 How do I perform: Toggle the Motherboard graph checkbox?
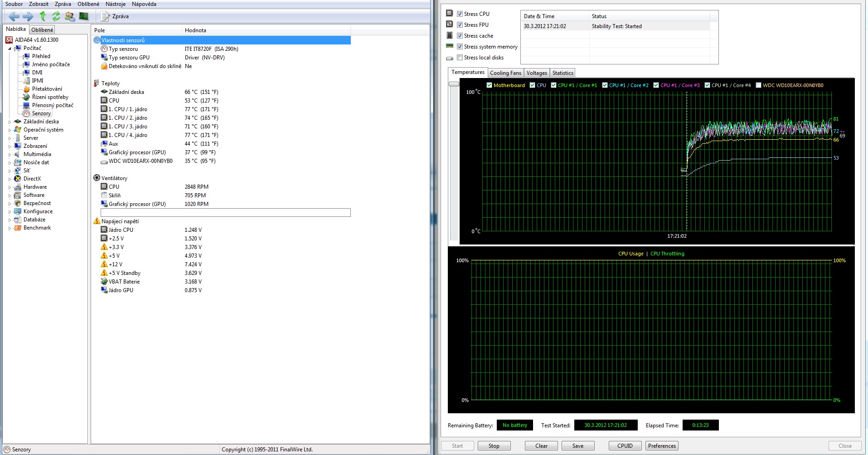click(x=489, y=85)
